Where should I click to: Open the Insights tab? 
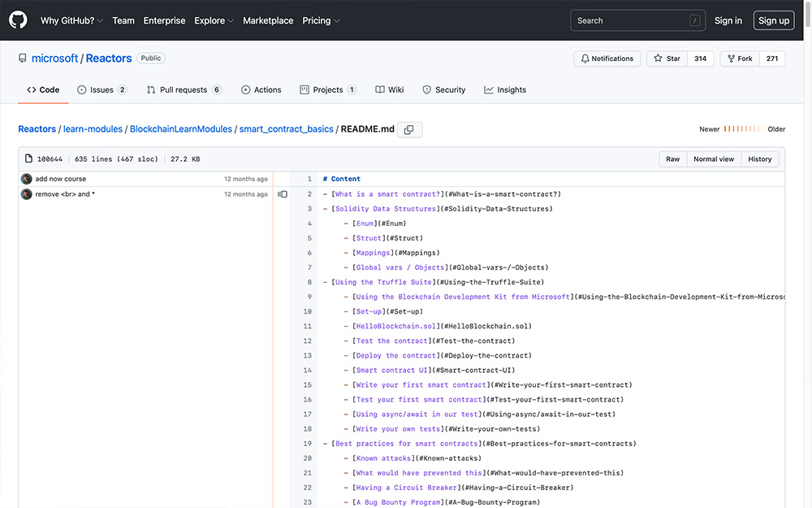(505, 89)
